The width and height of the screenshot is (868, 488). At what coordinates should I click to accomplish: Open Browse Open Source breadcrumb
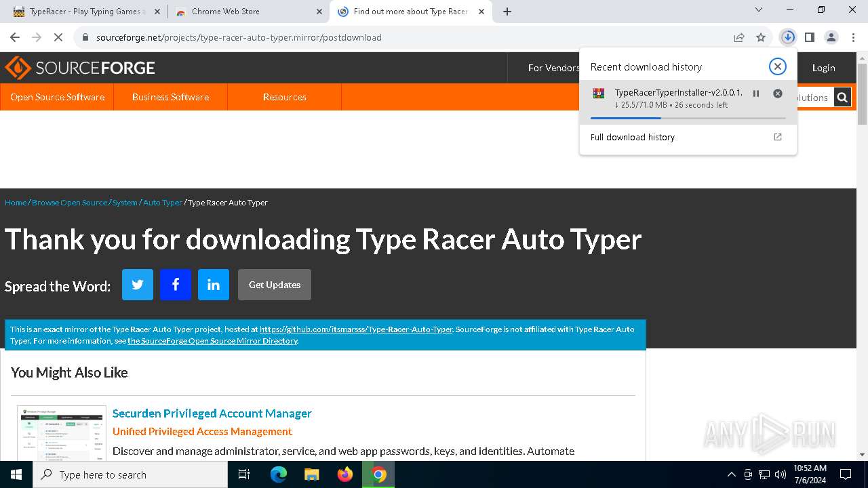[69, 203]
